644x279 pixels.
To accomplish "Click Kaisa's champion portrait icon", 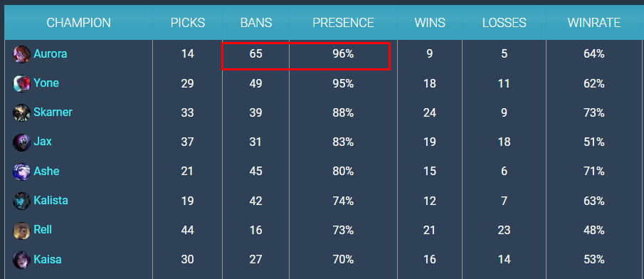I will tap(21, 260).
